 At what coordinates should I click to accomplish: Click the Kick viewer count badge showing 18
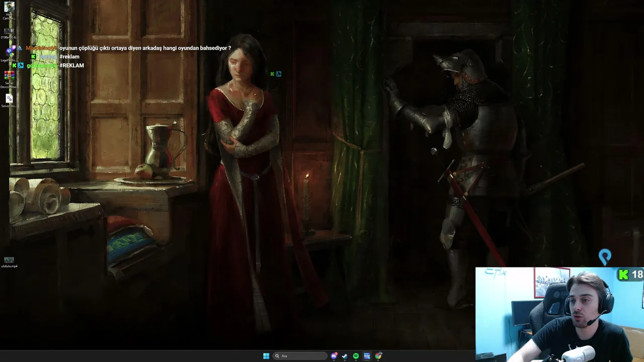pos(630,275)
